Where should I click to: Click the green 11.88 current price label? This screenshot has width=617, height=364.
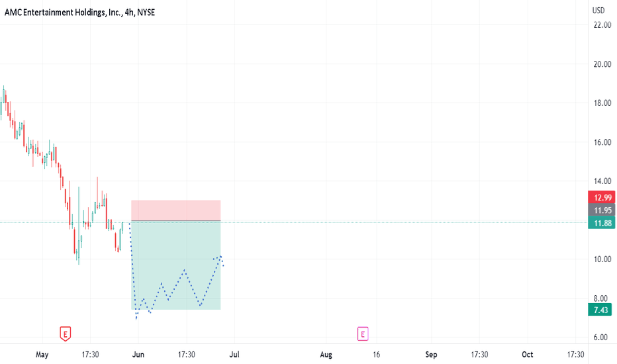coord(602,223)
